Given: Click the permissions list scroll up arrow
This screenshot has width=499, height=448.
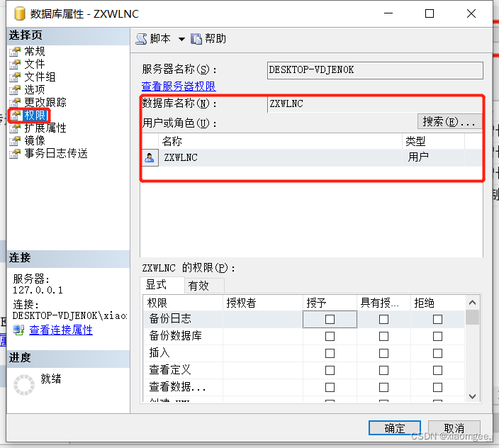Looking at the screenshot, I should point(472,303).
